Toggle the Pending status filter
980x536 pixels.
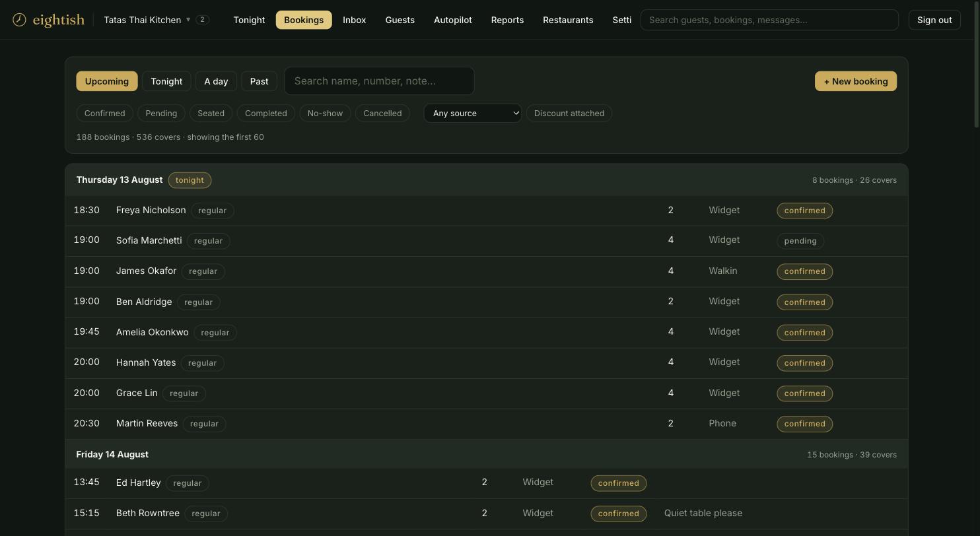click(161, 114)
